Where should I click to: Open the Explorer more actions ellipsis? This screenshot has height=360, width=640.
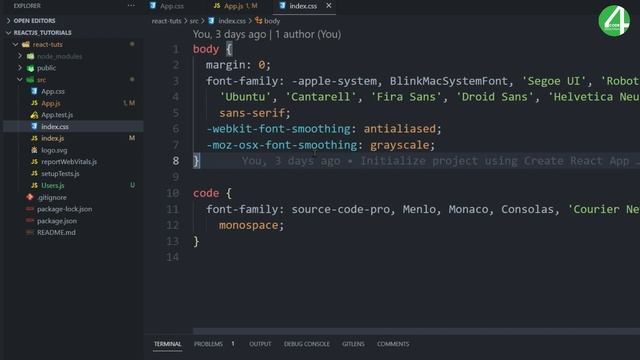point(131,6)
